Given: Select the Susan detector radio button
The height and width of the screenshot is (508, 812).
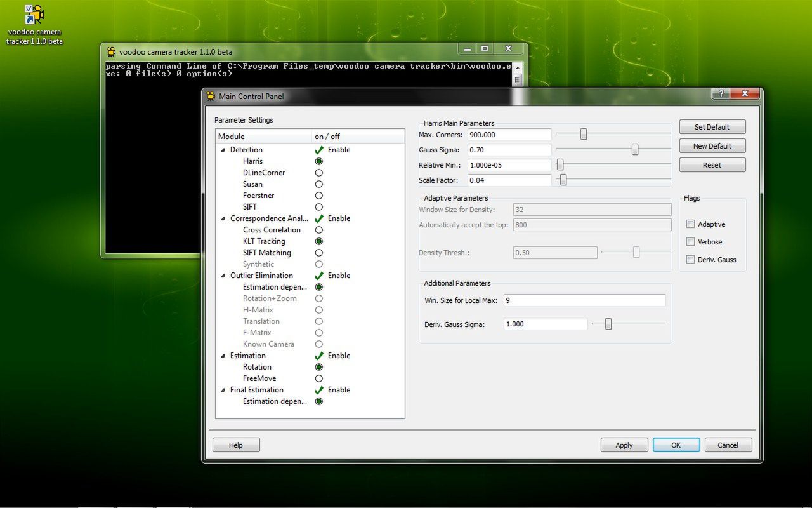Looking at the screenshot, I should click(319, 184).
